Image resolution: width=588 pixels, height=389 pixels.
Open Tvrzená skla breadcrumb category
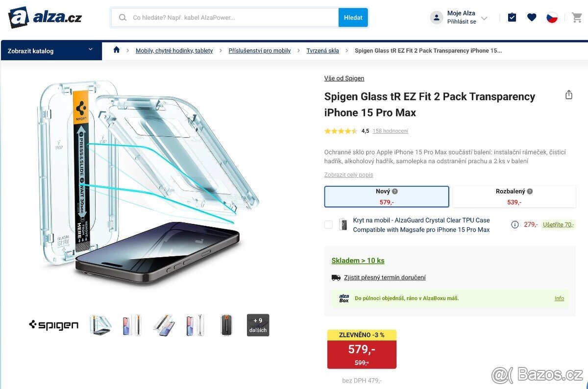point(322,51)
